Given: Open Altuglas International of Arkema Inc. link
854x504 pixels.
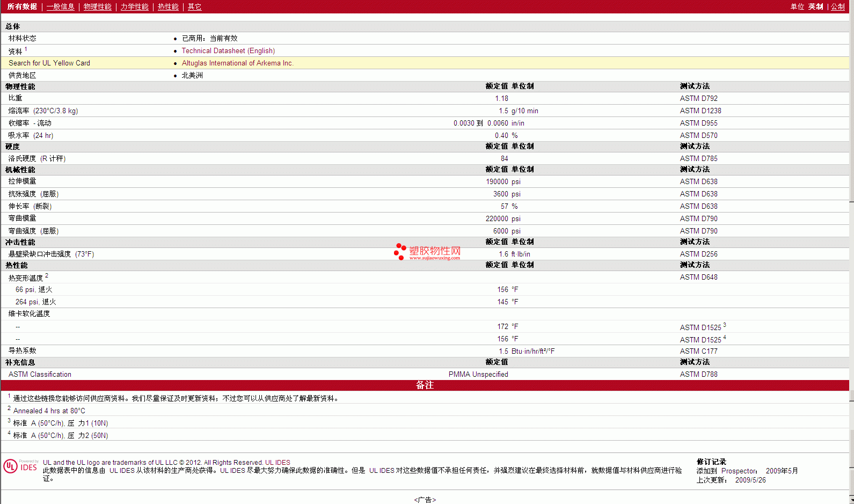Looking at the screenshot, I should tap(238, 63).
